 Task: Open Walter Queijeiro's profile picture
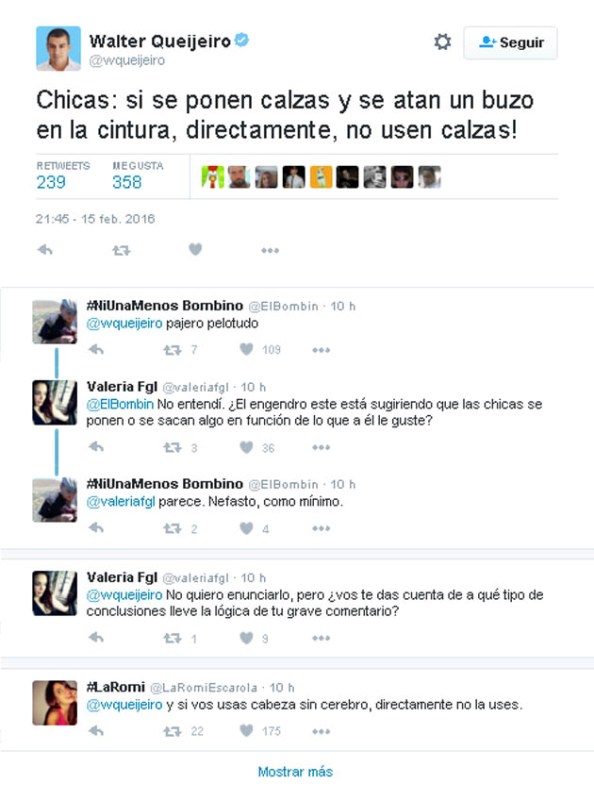pyautogui.click(x=58, y=48)
